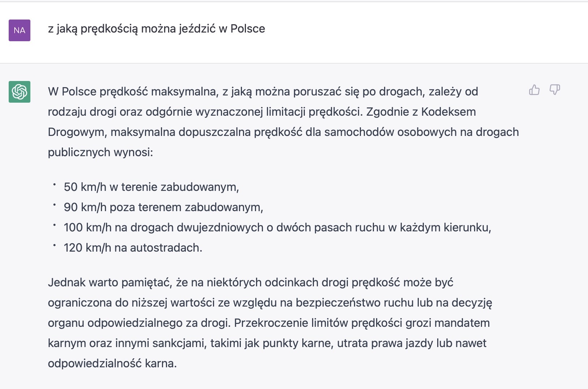The height and width of the screenshot is (389, 588).
Task: Click the line starting Jednak warto pamiętać
Action: point(251,282)
